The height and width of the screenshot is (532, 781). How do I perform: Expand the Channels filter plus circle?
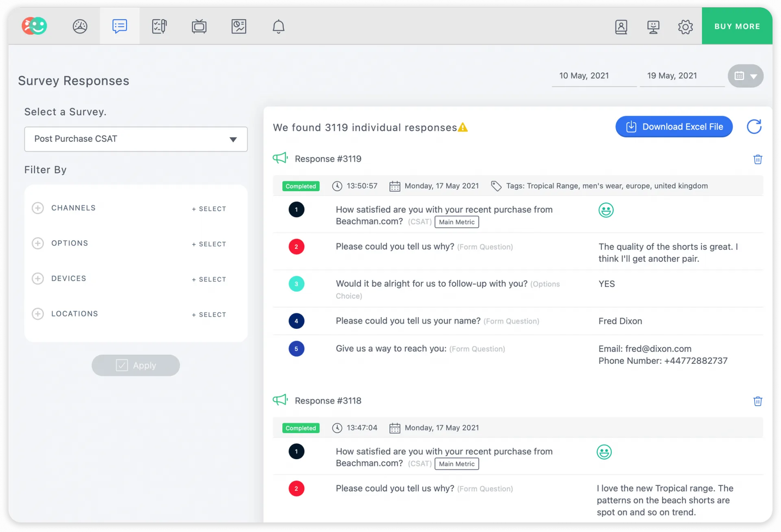click(38, 208)
